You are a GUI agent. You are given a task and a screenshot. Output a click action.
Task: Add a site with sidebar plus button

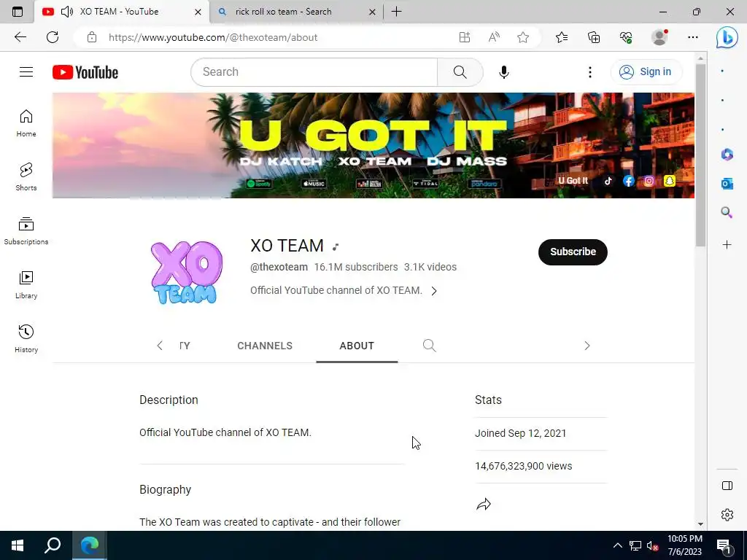tap(727, 245)
